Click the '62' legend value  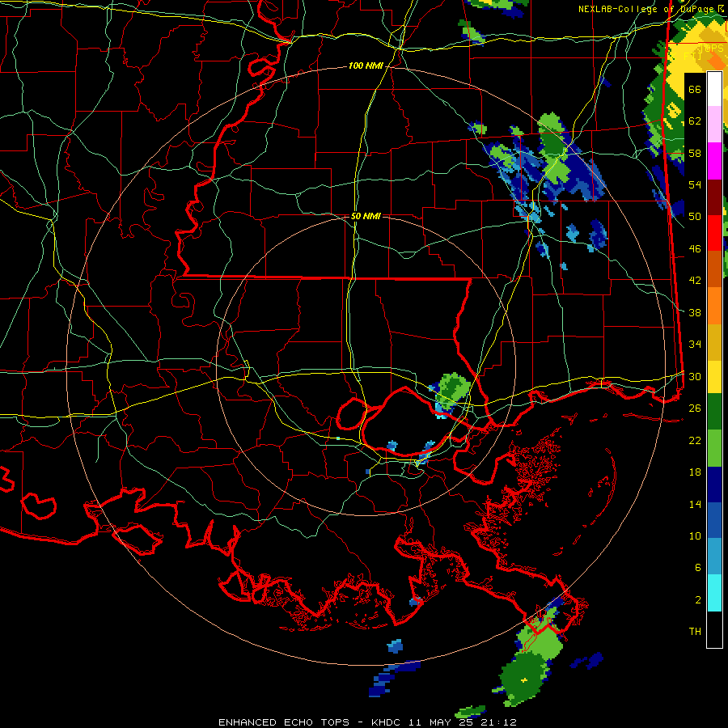tap(695, 121)
